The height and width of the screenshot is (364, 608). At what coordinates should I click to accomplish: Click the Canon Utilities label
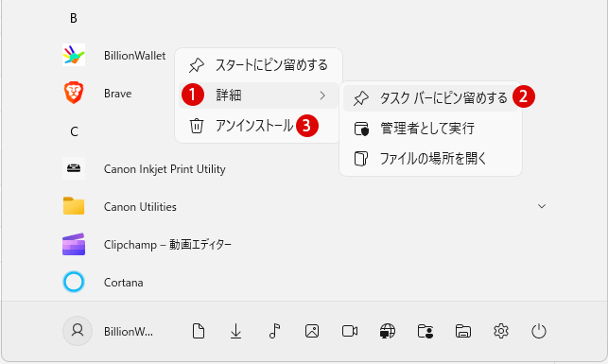140,207
